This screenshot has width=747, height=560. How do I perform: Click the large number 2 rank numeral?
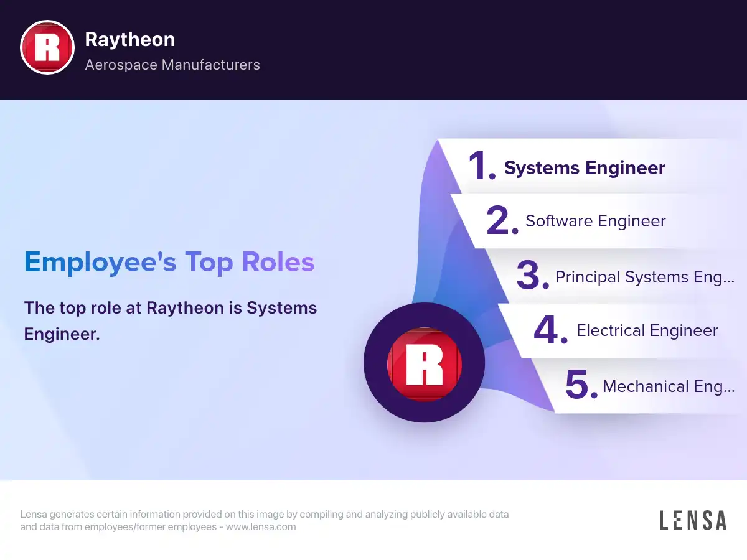(501, 221)
